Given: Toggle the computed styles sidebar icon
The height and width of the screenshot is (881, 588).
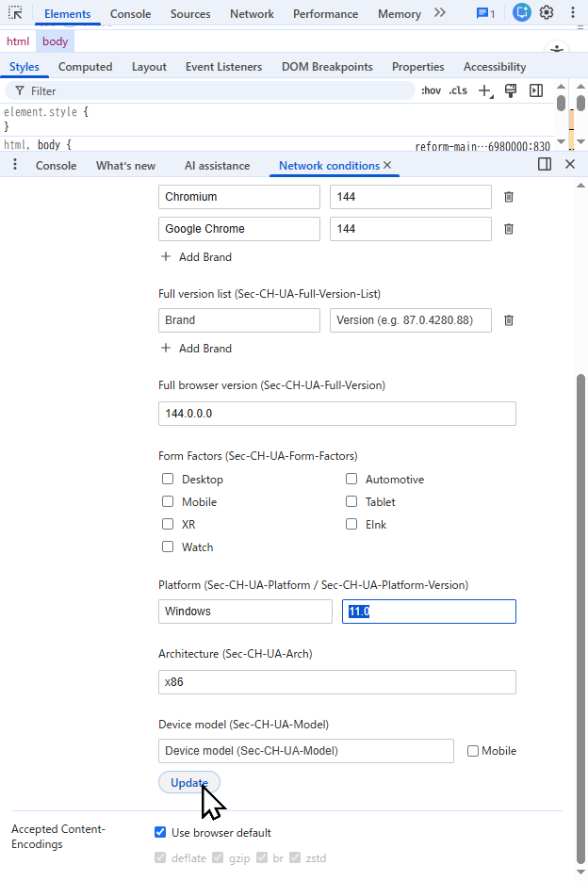Looking at the screenshot, I should tap(536, 90).
